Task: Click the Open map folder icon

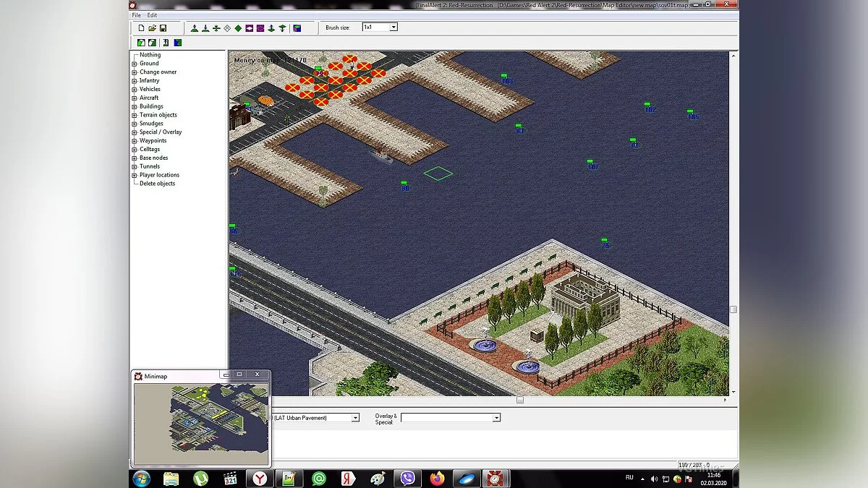Action: [153, 28]
